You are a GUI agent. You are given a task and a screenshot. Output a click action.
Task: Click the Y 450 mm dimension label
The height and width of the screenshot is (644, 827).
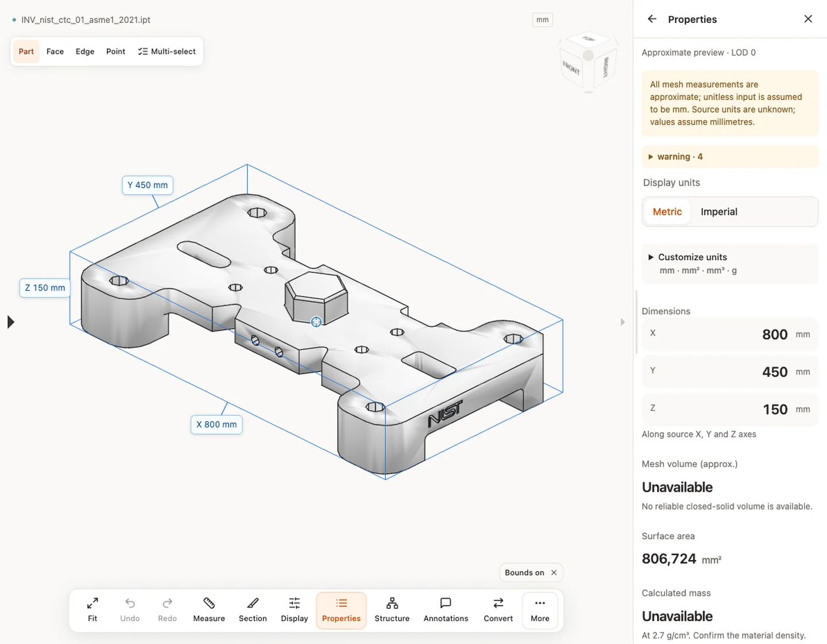click(x=148, y=185)
